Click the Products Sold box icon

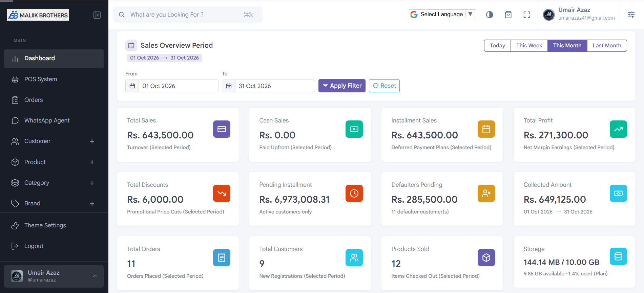click(486, 257)
